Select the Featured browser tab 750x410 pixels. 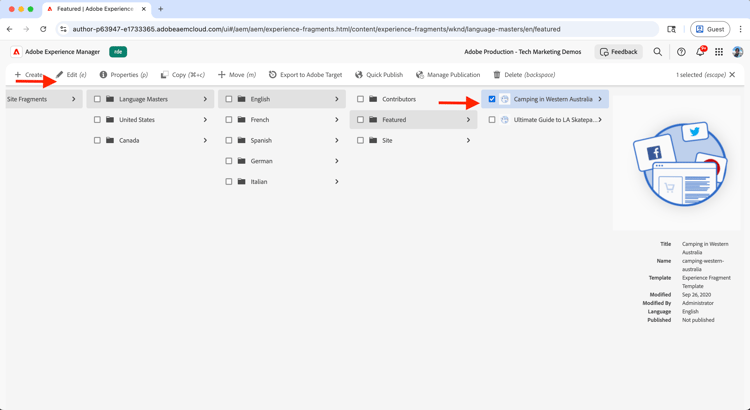click(x=97, y=9)
